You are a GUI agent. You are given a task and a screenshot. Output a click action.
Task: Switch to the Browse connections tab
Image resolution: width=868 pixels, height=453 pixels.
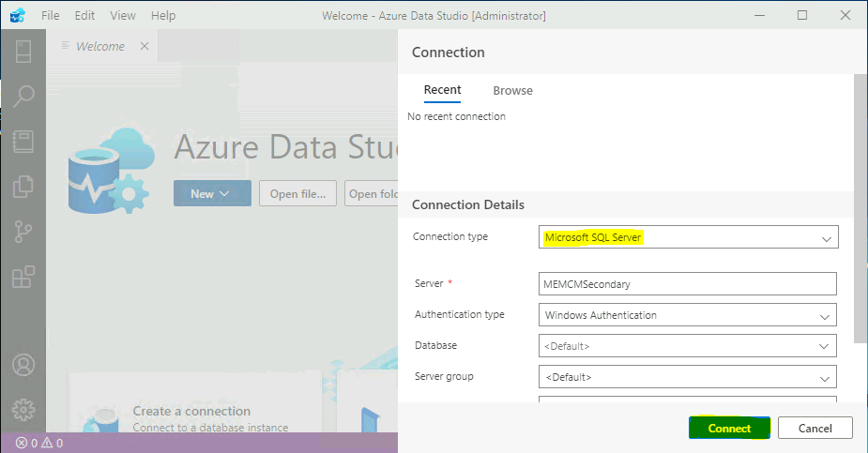512,91
